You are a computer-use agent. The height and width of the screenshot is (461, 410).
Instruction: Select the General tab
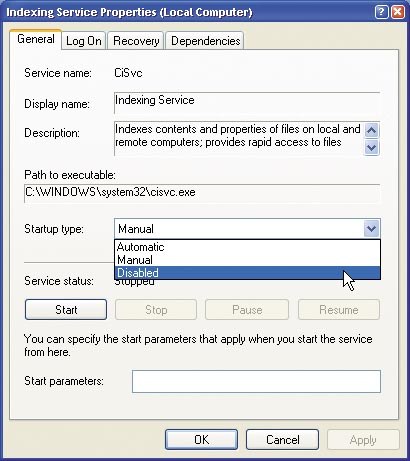36,39
